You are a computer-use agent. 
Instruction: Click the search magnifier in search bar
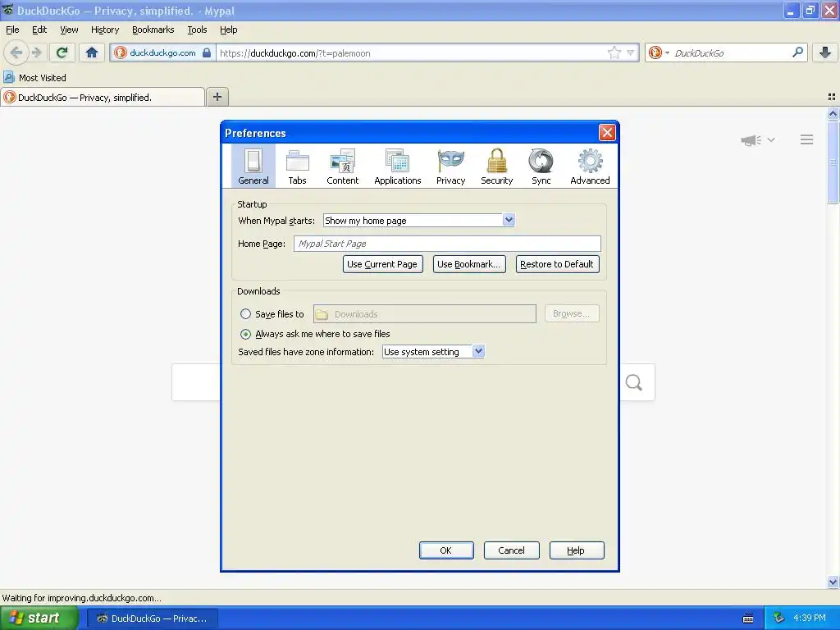[797, 52]
